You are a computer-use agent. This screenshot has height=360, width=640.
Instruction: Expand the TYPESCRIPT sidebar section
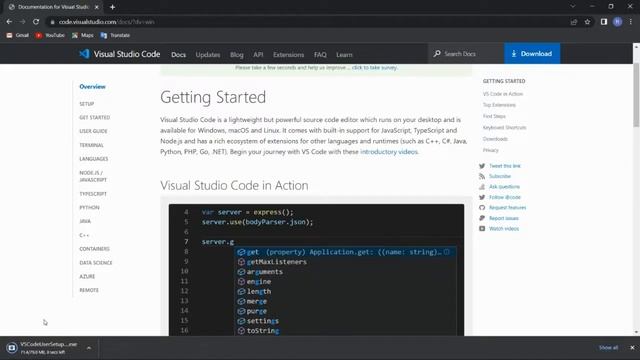point(93,194)
